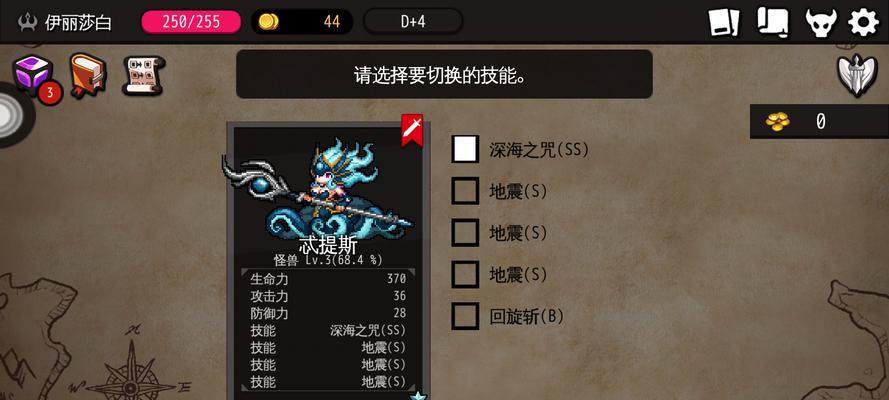
Task: Open the horned demon mask icon
Action: click(x=821, y=23)
